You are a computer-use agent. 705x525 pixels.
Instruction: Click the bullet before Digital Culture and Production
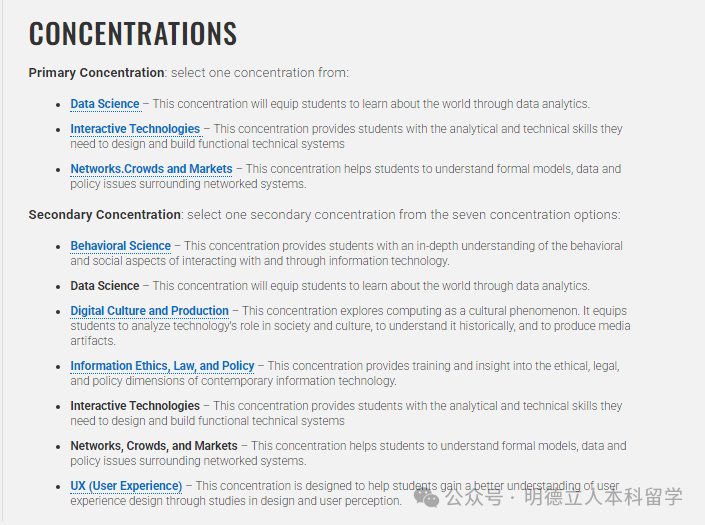tap(59, 312)
